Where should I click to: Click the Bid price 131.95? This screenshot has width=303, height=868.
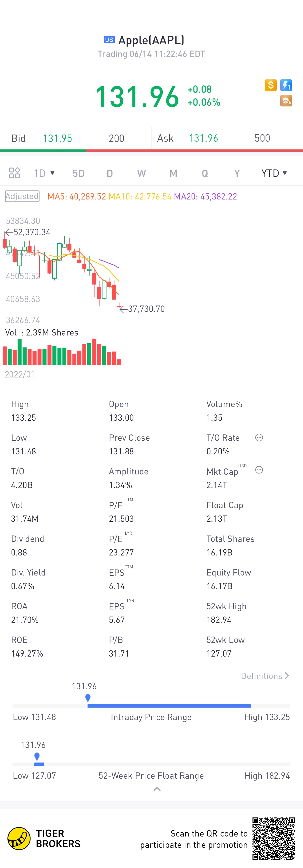58,138
